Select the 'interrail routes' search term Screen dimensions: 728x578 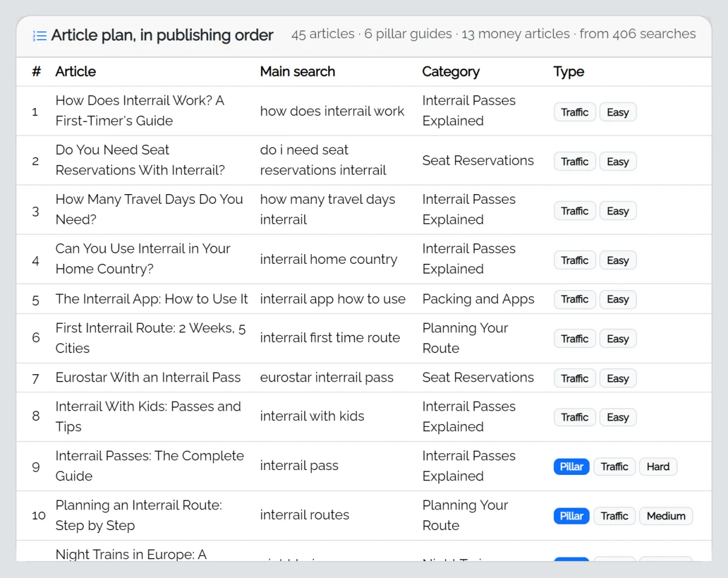[305, 515]
